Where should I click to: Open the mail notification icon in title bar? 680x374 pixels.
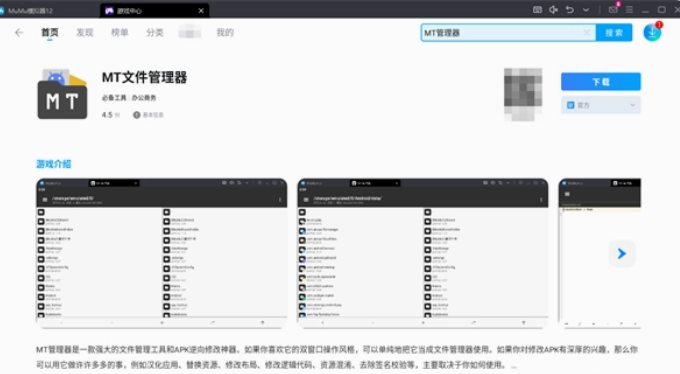pos(613,9)
